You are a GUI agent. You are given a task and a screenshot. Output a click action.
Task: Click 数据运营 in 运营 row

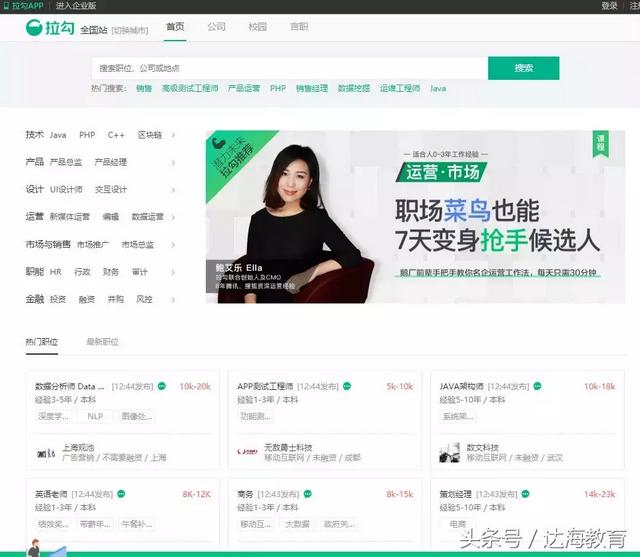point(147,217)
